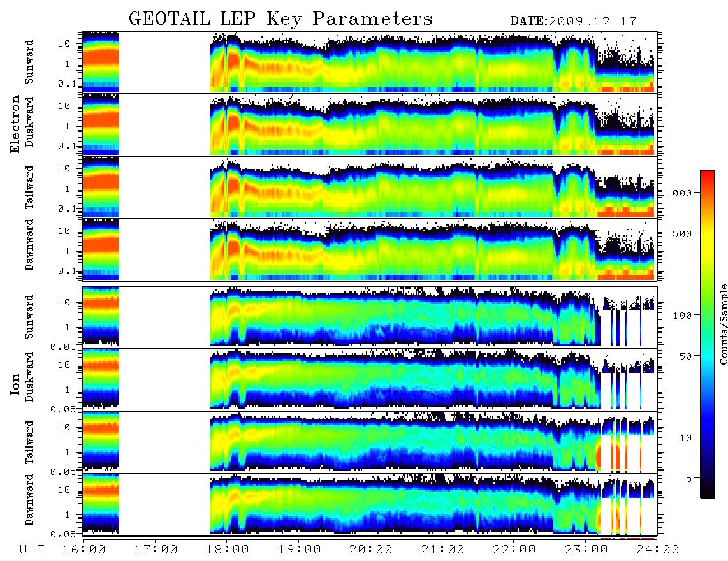Viewport: 728px width, 561px height.
Task: Click the '23:00' time tick label
Action: pyautogui.click(x=587, y=550)
